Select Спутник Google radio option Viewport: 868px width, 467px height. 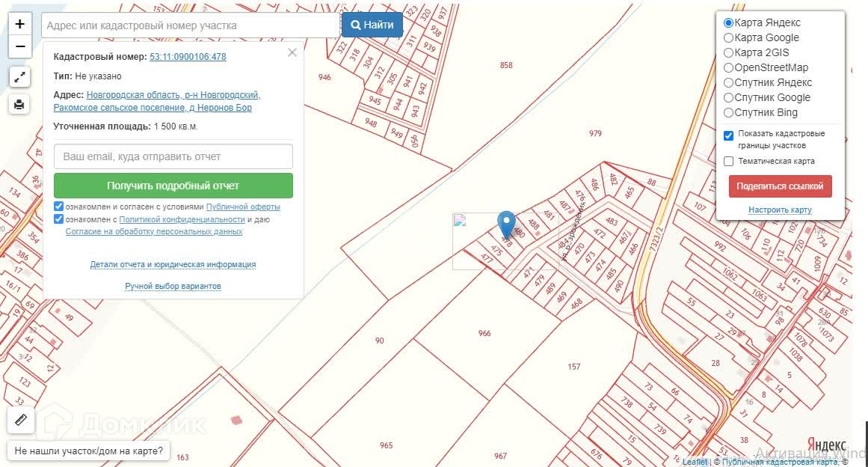(728, 97)
